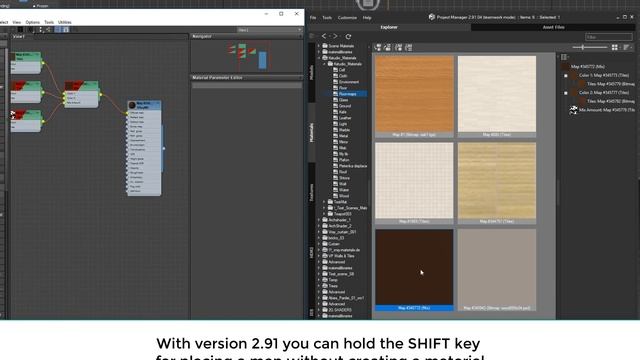
Task: Open the Textures vertical sidebar tab
Action: click(311, 192)
